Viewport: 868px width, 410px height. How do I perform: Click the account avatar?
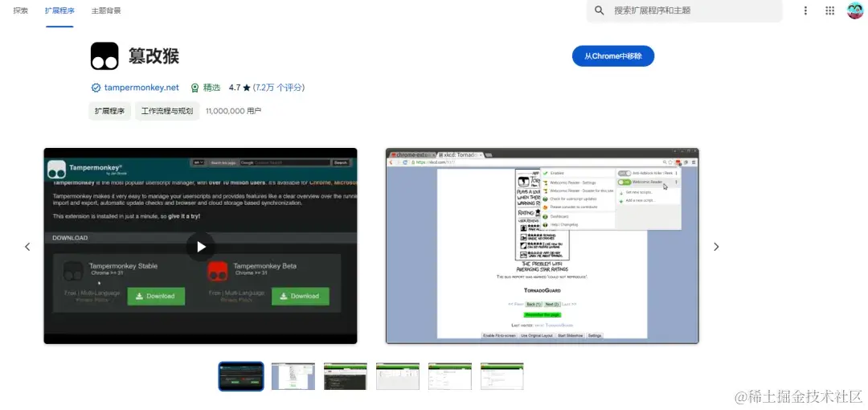tap(854, 10)
